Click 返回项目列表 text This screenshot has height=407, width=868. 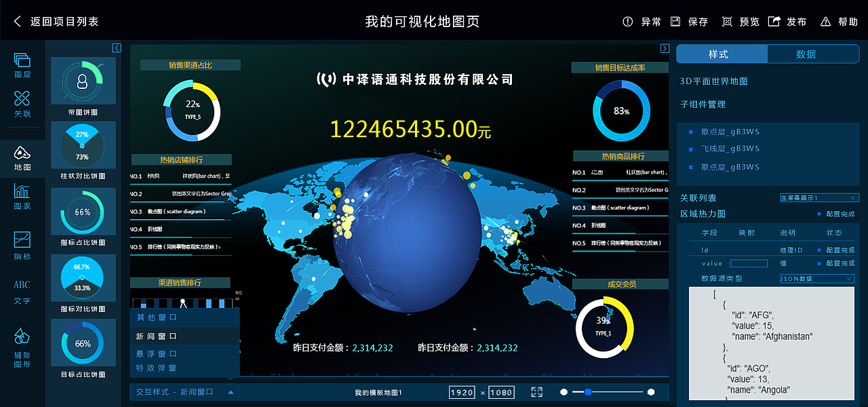(64, 22)
